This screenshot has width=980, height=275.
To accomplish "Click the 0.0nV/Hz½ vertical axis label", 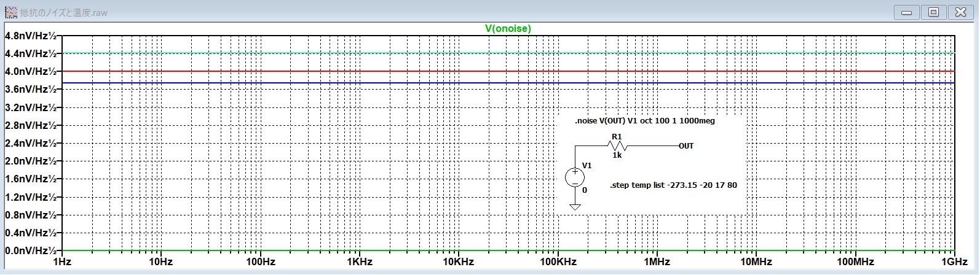I will pyautogui.click(x=30, y=250).
